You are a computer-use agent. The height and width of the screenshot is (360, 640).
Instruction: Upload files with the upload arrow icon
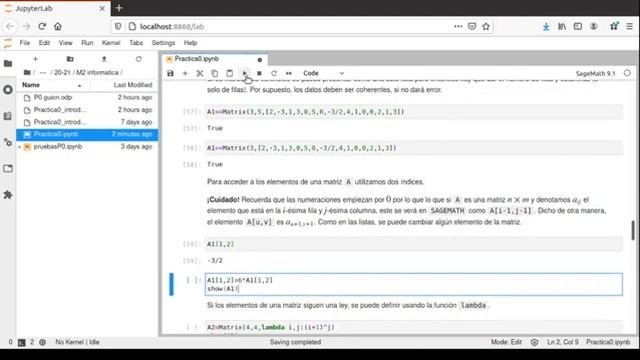pos(104,59)
